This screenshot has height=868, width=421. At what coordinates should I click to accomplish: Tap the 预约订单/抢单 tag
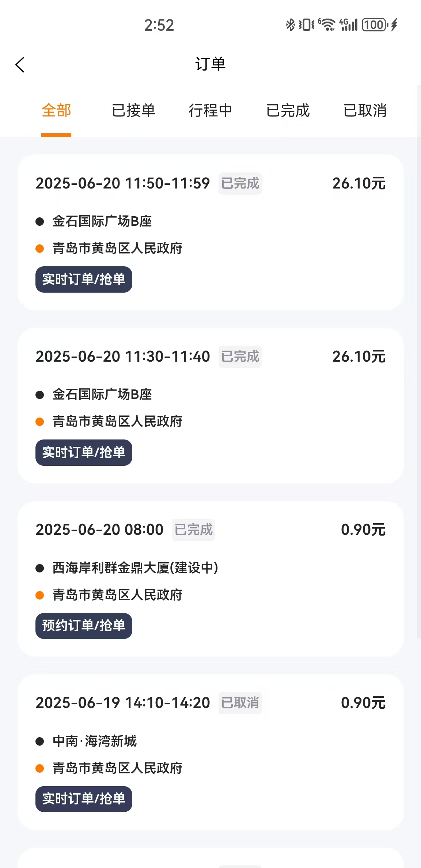pyautogui.click(x=84, y=626)
